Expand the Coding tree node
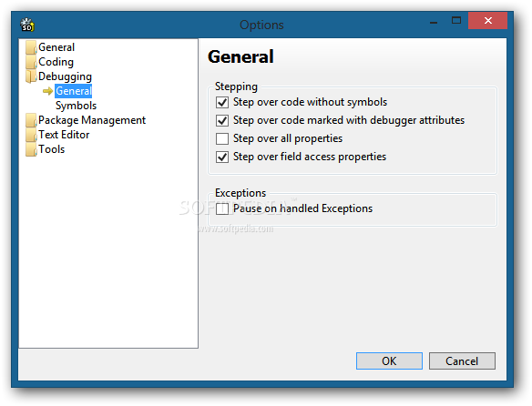 (x=56, y=62)
